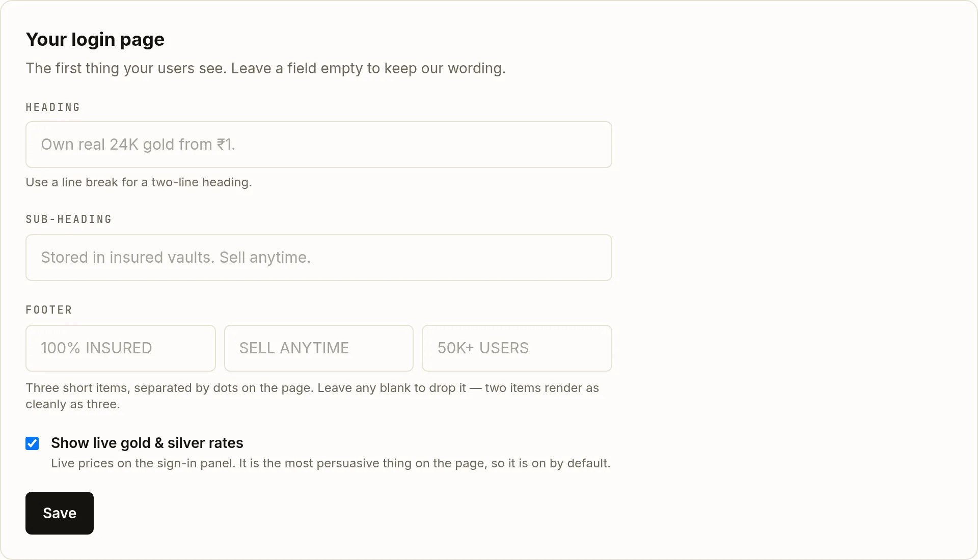Click the rupee symbol in the Heading placeholder
The height and width of the screenshot is (560, 978).
221,145
